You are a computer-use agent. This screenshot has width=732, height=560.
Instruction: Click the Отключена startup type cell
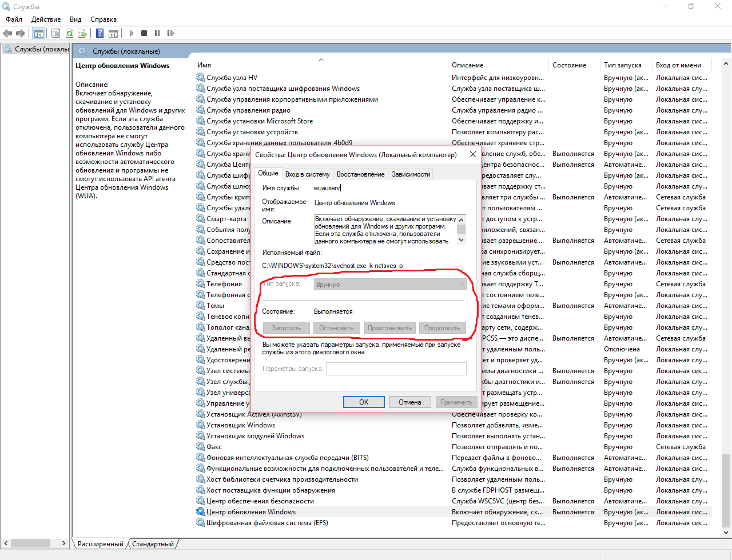click(x=622, y=349)
